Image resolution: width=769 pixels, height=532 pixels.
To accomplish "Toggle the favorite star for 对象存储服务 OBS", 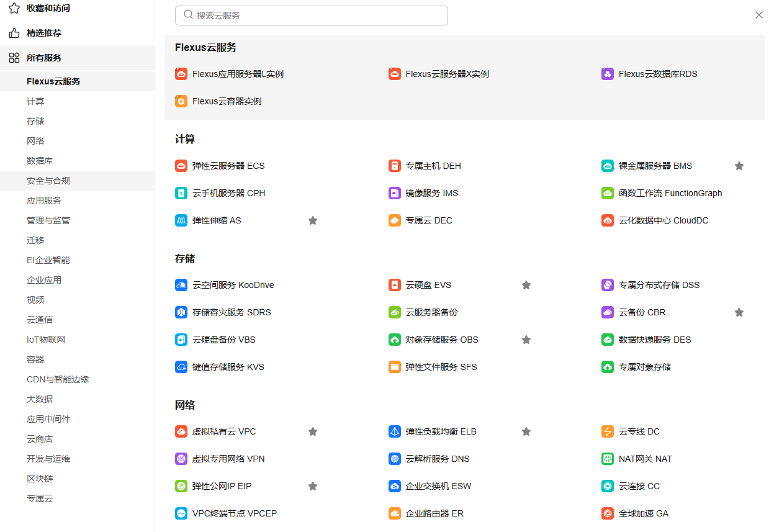I will pyautogui.click(x=526, y=340).
